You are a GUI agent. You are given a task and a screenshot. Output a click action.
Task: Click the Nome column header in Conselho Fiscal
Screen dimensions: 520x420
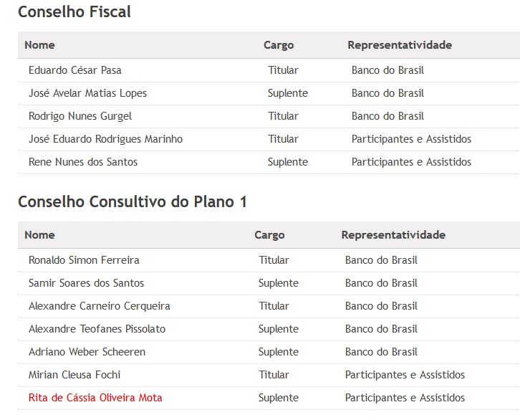[x=39, y=45]
